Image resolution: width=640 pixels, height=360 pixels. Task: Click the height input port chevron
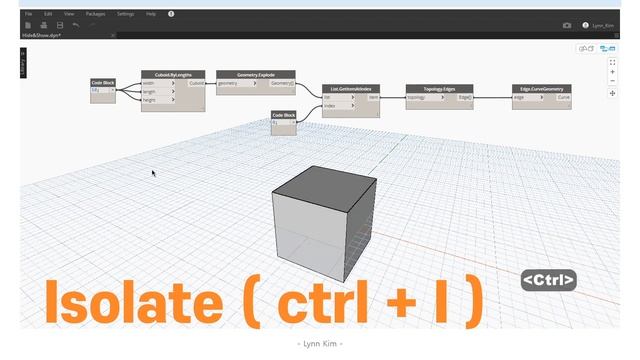[x=173, y=100]
